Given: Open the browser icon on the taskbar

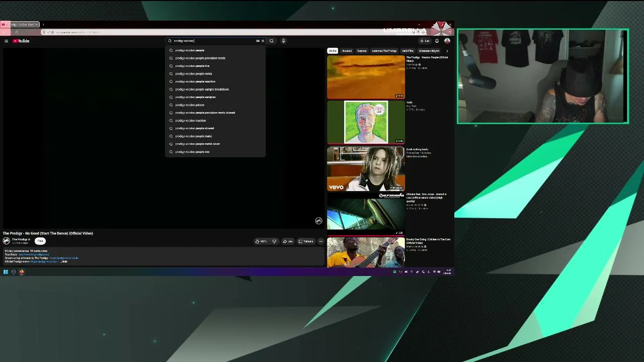Looking at the screenshot, I should click(22, 272).
